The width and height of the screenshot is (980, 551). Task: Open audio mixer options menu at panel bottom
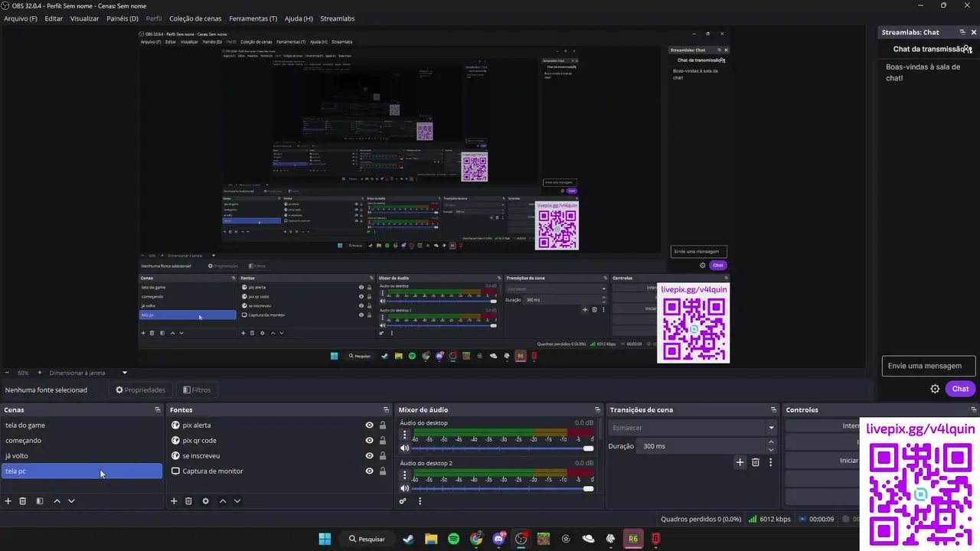pos(420,501)
